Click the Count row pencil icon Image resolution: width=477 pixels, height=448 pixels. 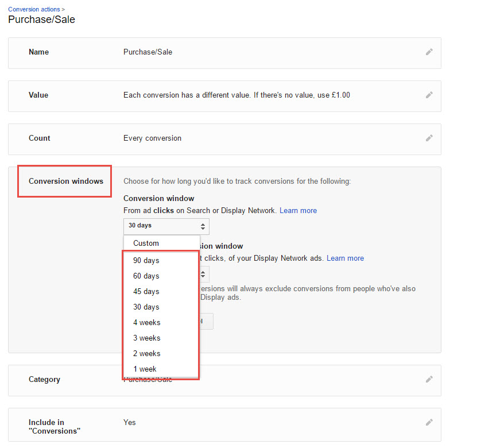[429, 138]
